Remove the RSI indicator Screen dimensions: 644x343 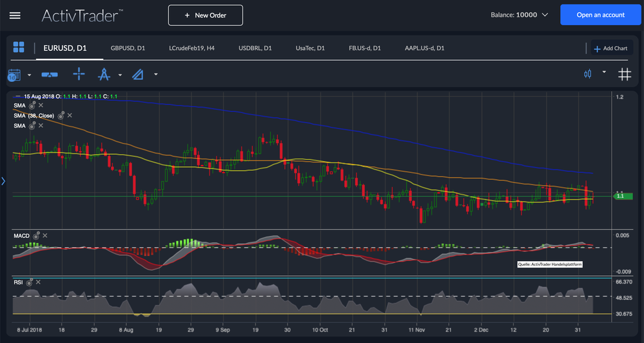click(x=38, y=282)
